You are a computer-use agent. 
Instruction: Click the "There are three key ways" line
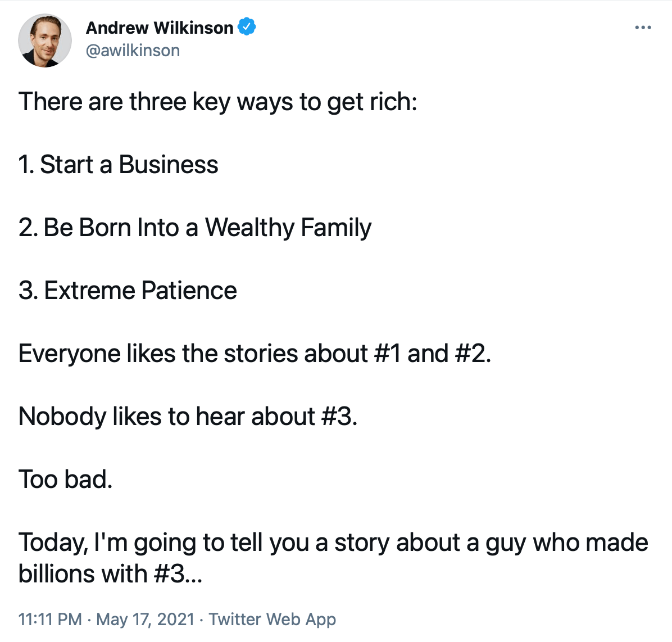click(217, 102)
